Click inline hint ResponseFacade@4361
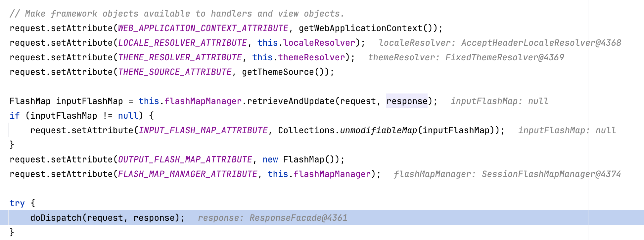The image size is (644, 240). (x=299, y=218)
